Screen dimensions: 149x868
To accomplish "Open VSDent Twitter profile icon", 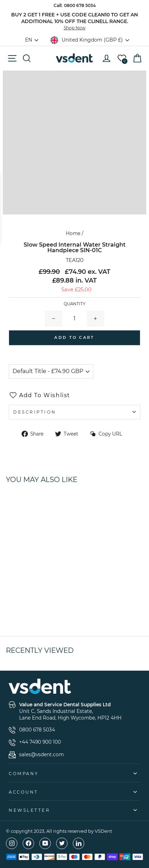I will click(62, 843).
